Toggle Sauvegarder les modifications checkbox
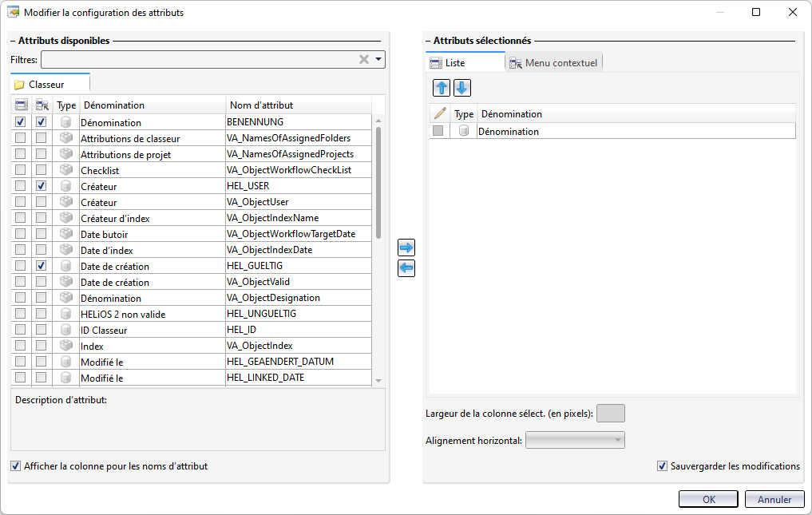This screenshot has width=812, height=515. 662,466
